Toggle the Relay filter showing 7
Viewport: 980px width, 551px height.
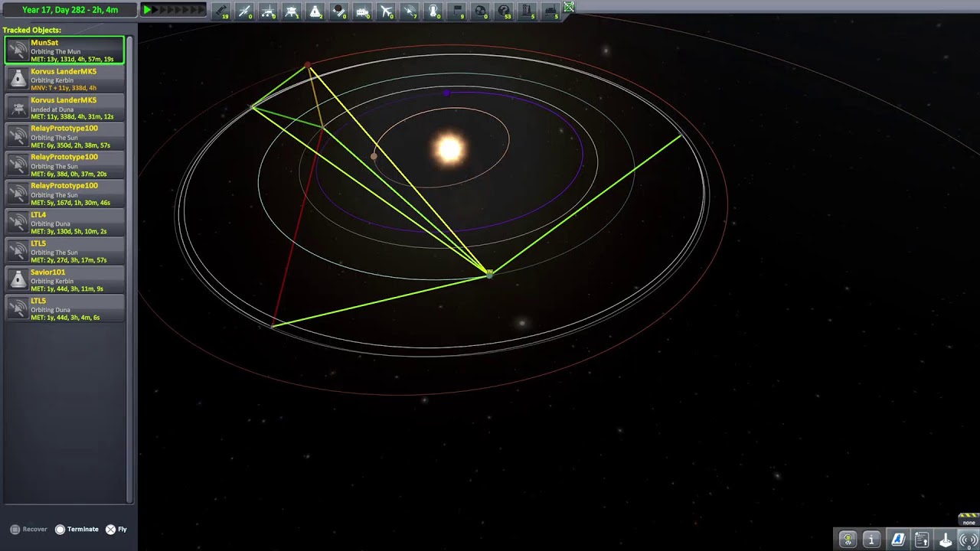[410, 11]
